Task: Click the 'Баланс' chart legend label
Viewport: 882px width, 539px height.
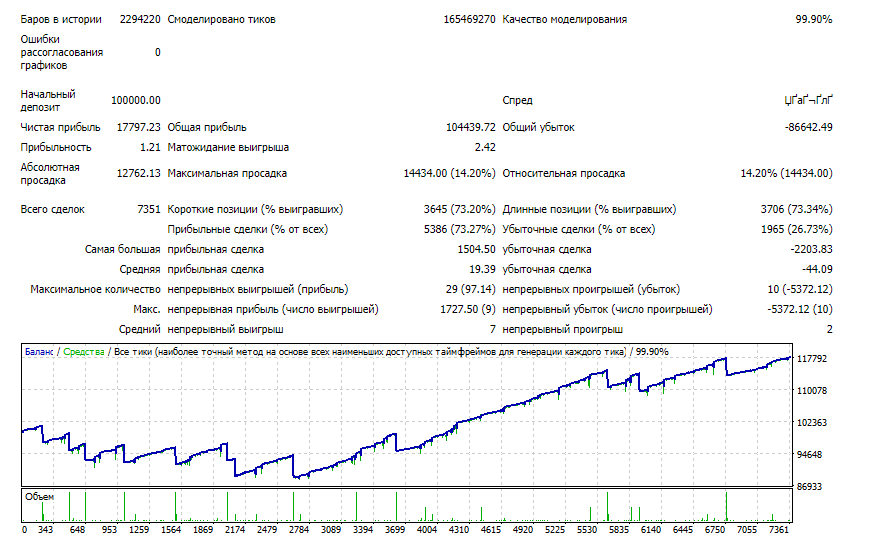Action: point(39,352)
